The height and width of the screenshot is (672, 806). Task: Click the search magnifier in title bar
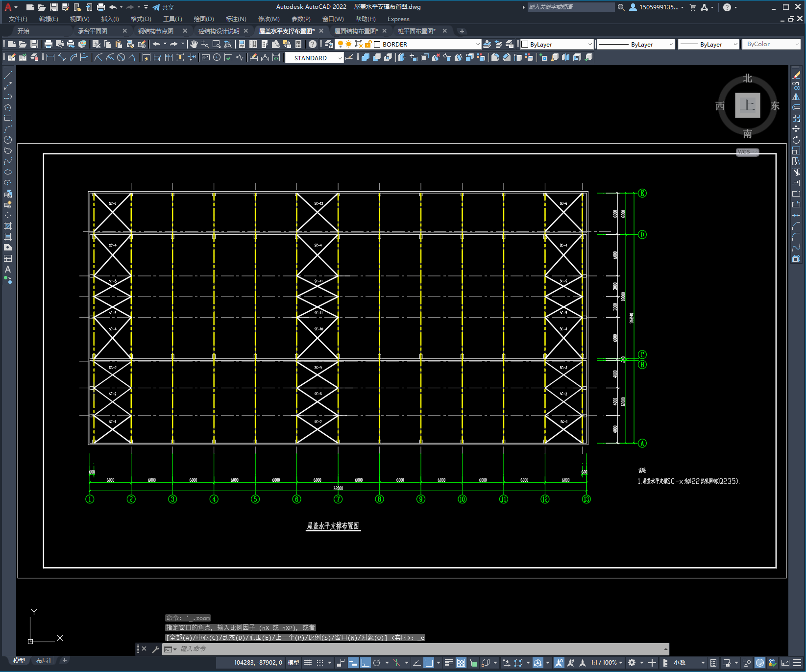pos(621,7)
